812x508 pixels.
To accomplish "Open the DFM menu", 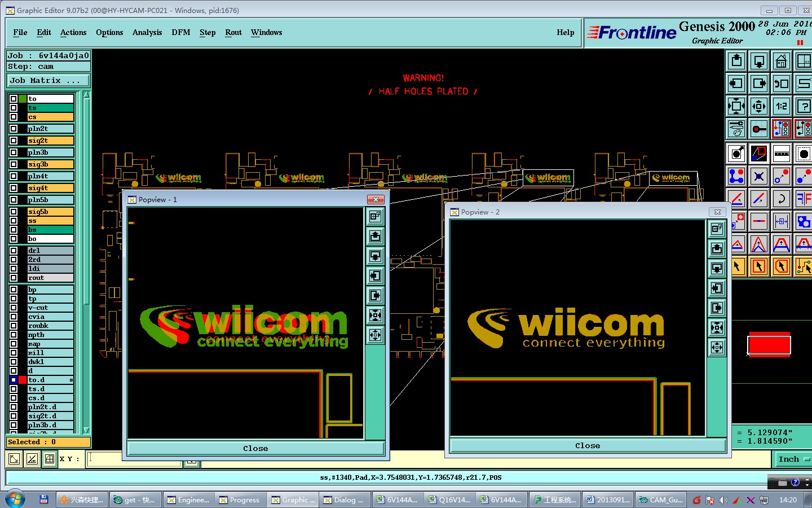I will coord(181,32).
